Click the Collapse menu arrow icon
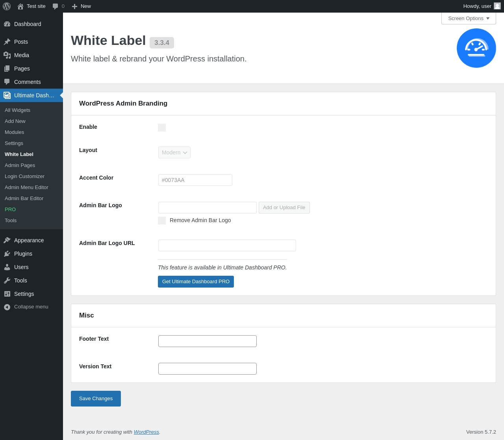504x440 pixels. coord(7,307)
